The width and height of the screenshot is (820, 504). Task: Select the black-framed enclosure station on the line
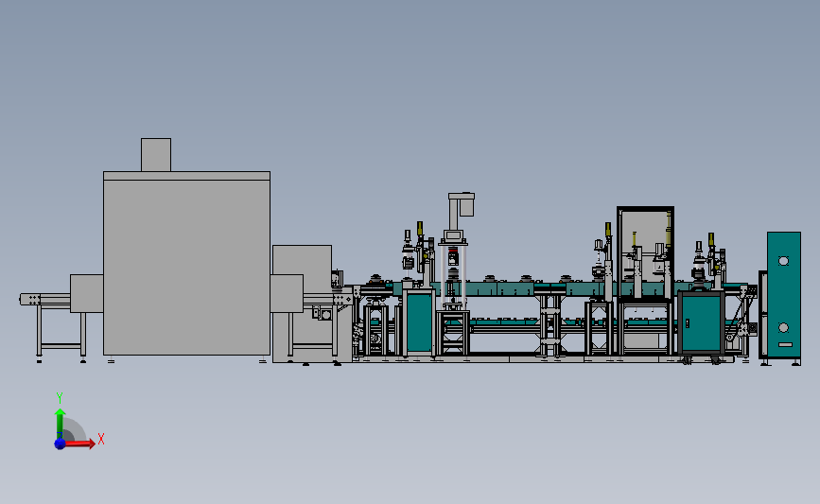[x=645, y=253]
